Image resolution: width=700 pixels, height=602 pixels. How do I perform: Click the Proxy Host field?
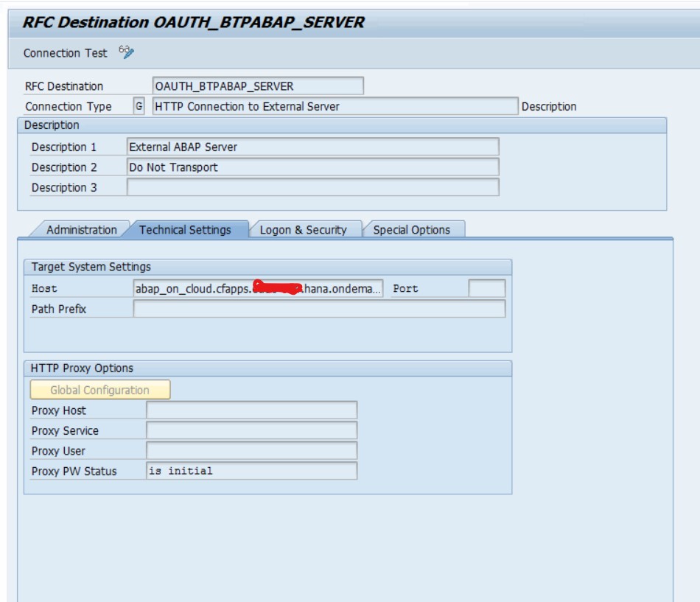[x=252, y=410]
